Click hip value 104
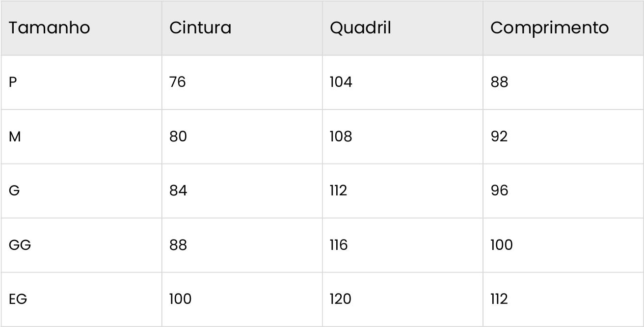This screenshot has height=327, width=644. pyautogui.click(x=341, y=82)
